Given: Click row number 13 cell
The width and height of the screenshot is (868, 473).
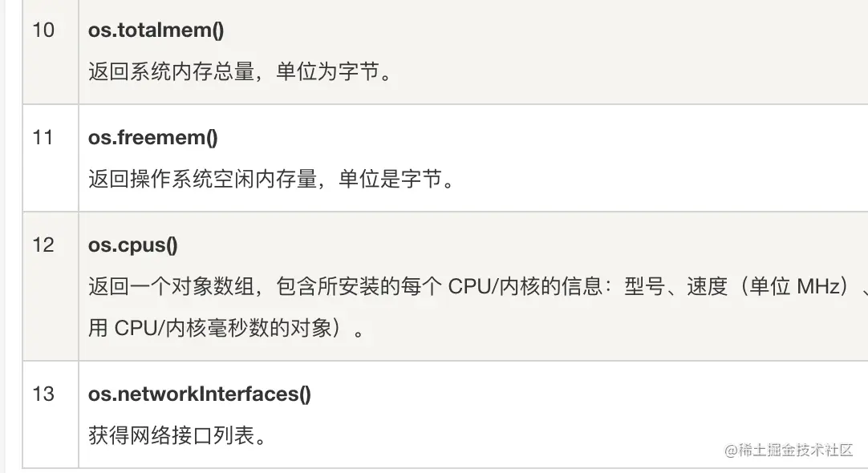Looking at the screenshot, I should 43,394.
